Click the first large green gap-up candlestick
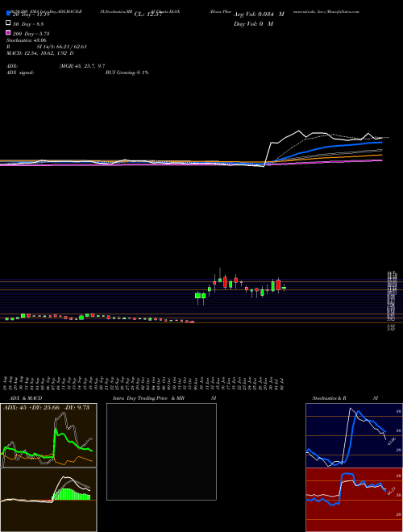The width and height of the screenshot is (403, 532). coord(197,296)
